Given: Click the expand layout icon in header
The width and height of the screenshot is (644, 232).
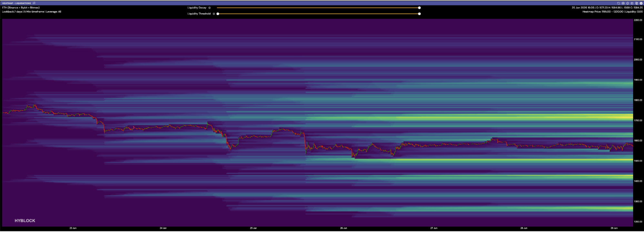Looking at the screenshot, I should click(x=632, y=3).
